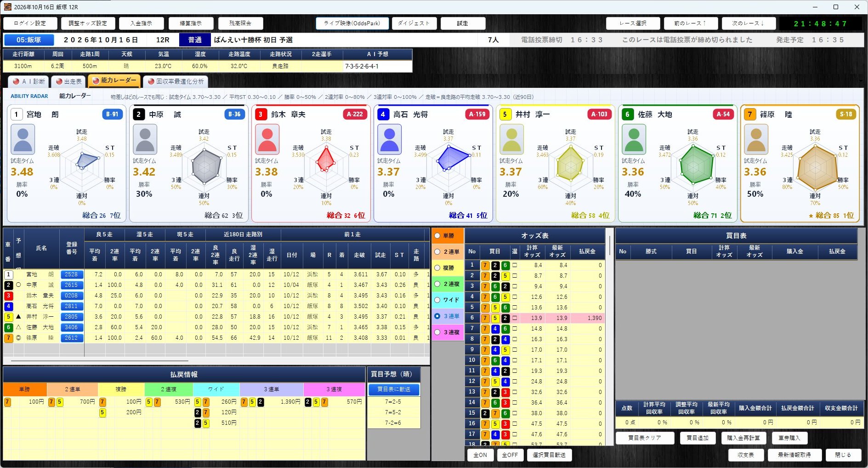This screenshot has height=468, width=868.
Task: Select the 7=2-5 predicted bet row
Action: click(x=393, y=402)
